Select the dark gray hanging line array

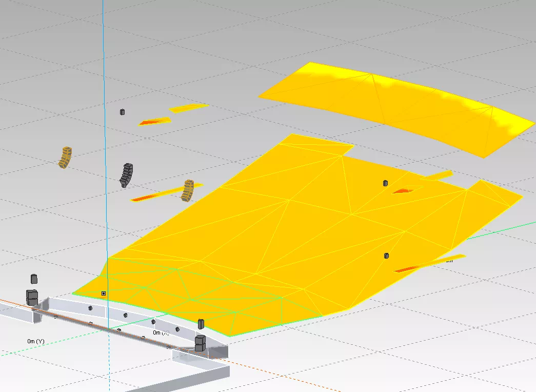[x=126, y=174]
